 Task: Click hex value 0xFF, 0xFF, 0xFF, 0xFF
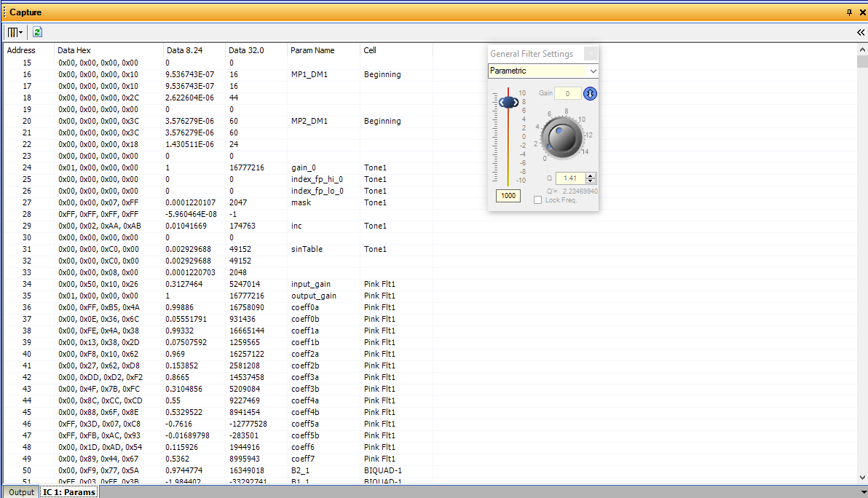98,214
